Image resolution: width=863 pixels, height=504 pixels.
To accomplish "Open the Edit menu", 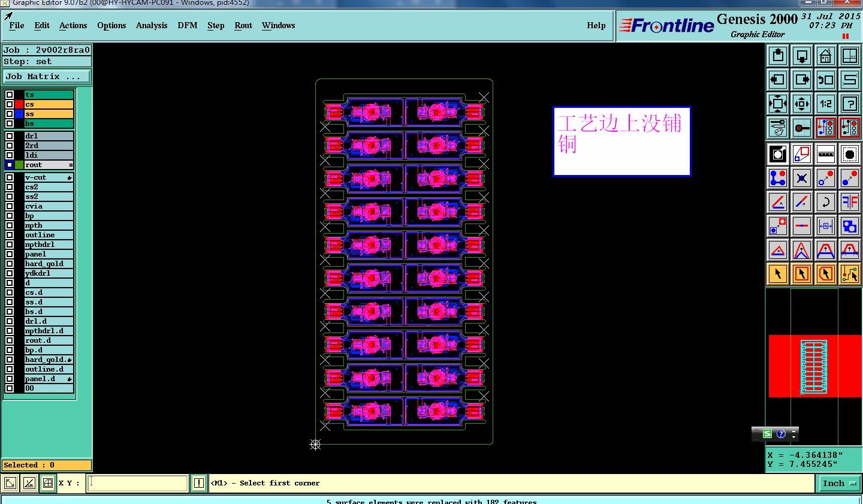I will coord(42,25).
